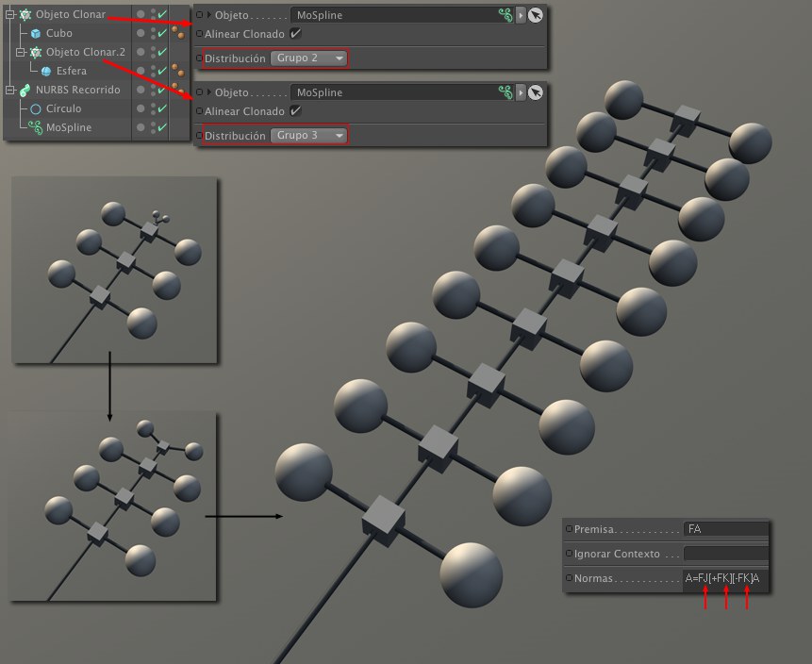Screen dimensions: 812x664
Task: Select the Objeto Clonar cloner icon
Action: pyautogui.click(x=25, y=14)
